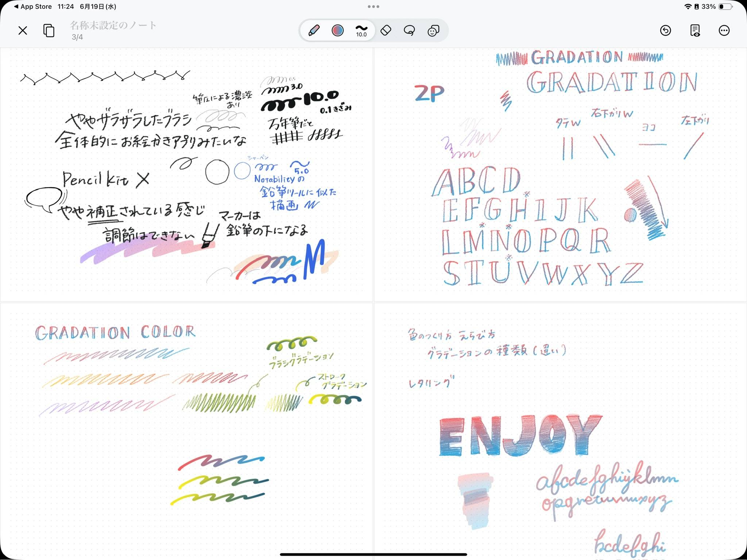Tap the page counter 3/4

[x=77, y=37]
